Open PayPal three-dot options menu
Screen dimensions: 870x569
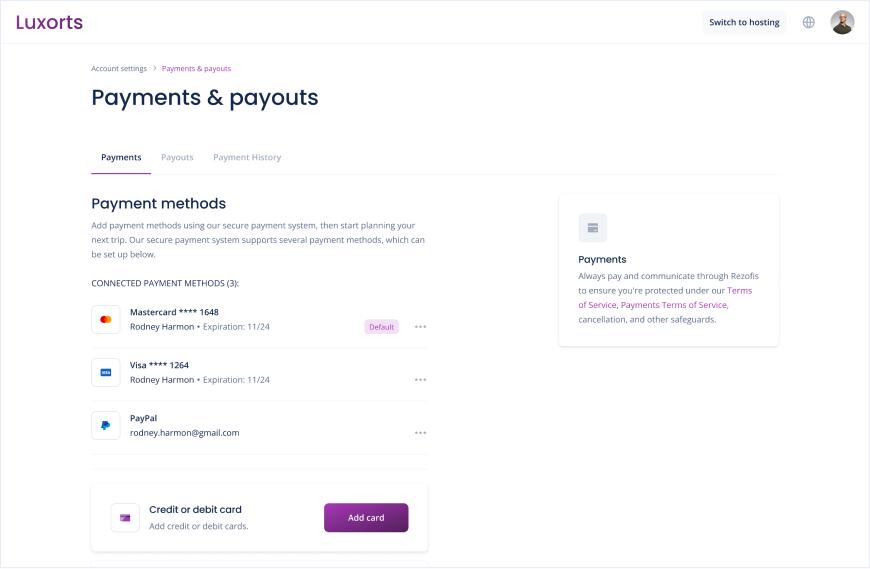coord(421,433)
